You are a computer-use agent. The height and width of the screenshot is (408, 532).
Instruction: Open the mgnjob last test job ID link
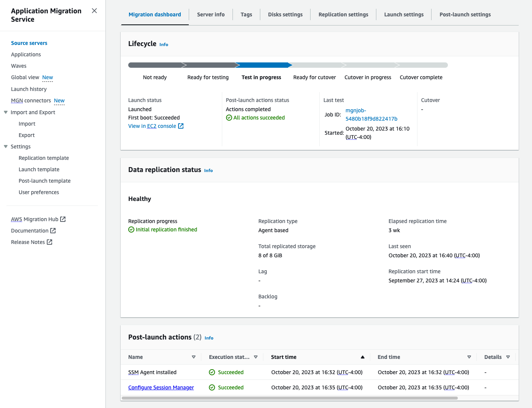click(x=371, y=115)
